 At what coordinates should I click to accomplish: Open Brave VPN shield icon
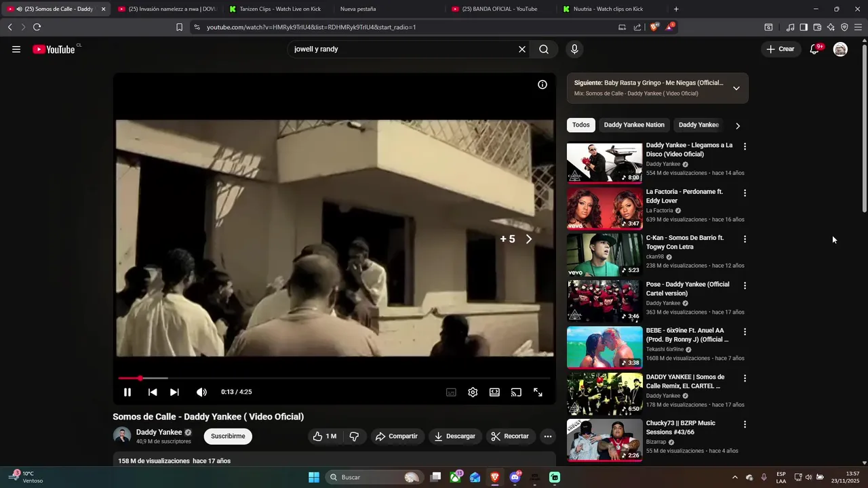click(x=844, y=27)
